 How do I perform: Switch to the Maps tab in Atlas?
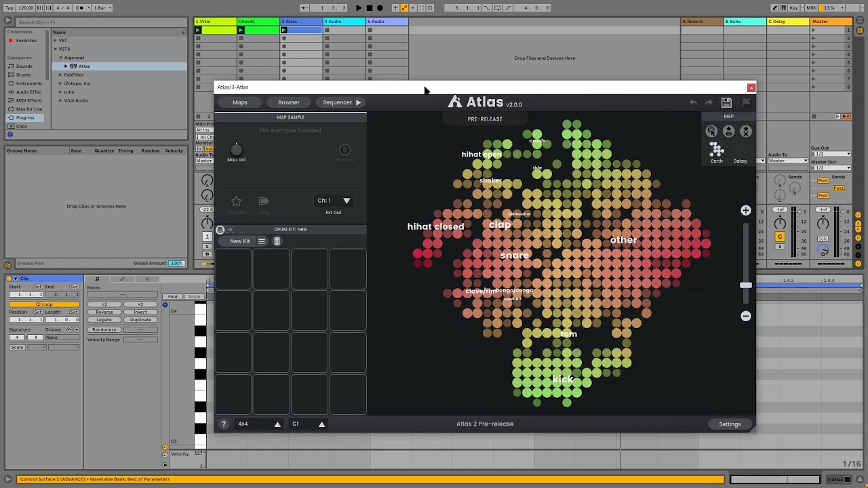tap(240, 102)
